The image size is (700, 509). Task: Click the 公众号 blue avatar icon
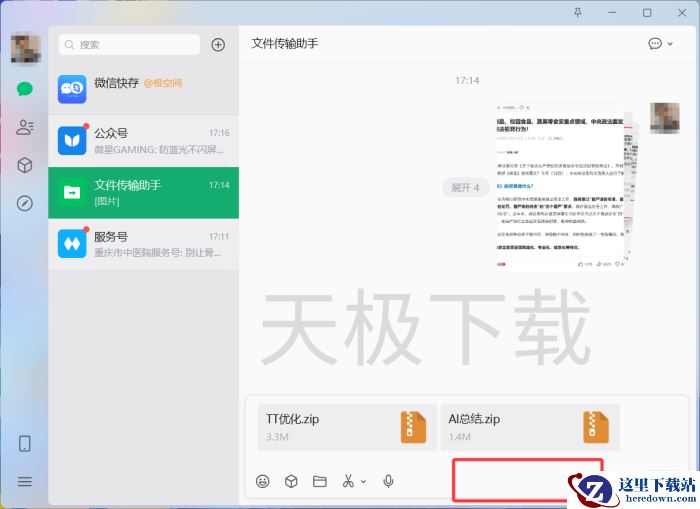pyautogui.click(x=72, y=141)
